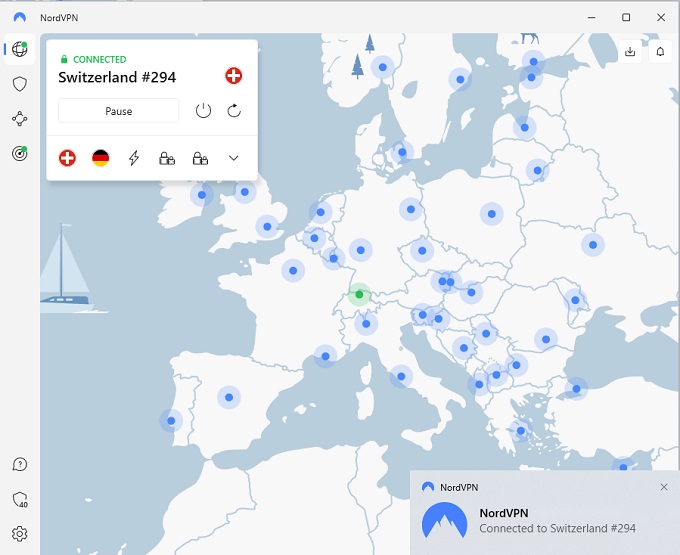Screen dimensions: 680x555
Task: Open Dark Web Monitor radar icon
Action: (x=20, y=153)
